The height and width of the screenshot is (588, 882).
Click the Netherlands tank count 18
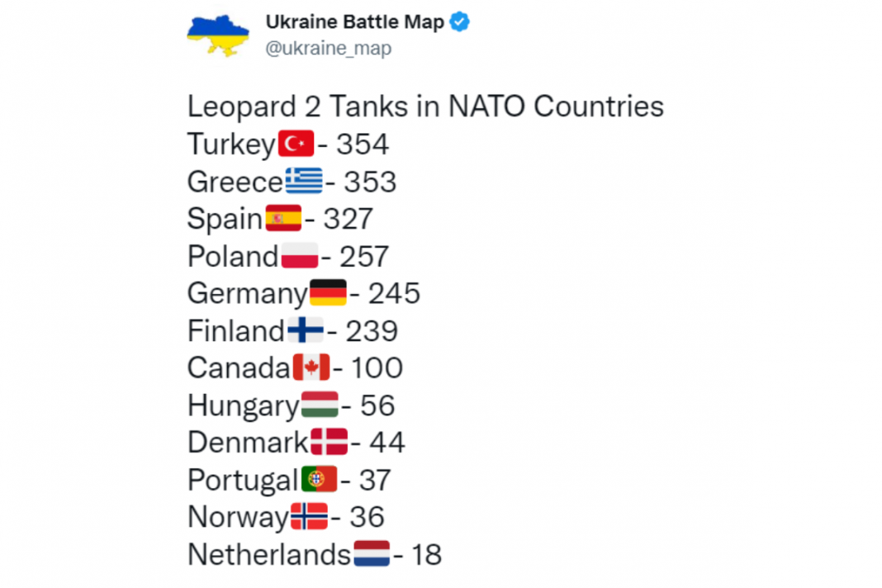(426, 554)
